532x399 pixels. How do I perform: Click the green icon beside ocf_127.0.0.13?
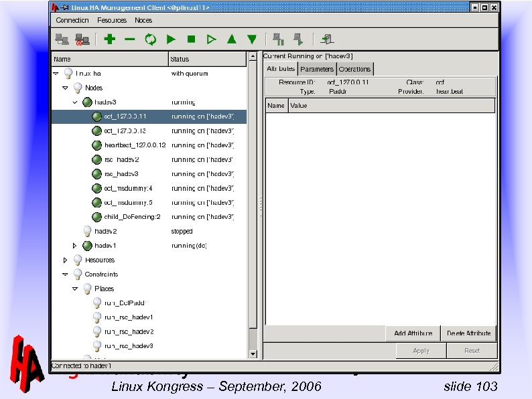pyautogui.click(x=96, y=131)
